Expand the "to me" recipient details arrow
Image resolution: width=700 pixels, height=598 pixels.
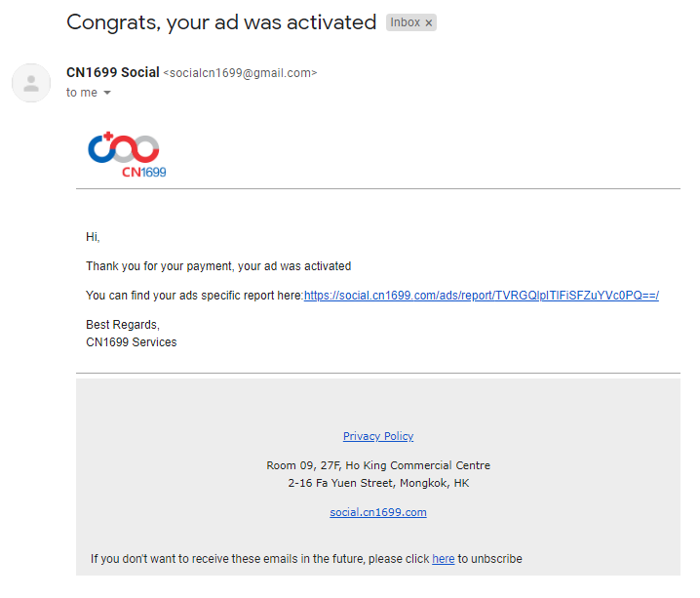pos(107,93)
